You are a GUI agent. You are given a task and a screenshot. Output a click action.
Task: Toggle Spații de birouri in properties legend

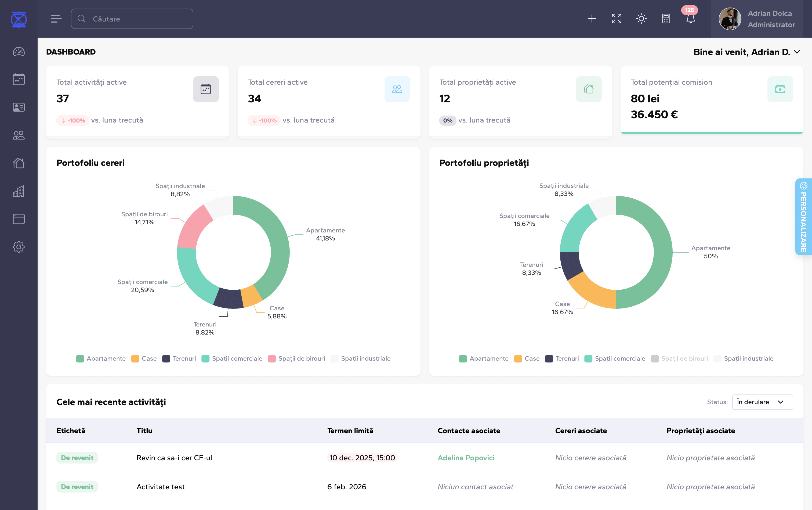point(684,358)
